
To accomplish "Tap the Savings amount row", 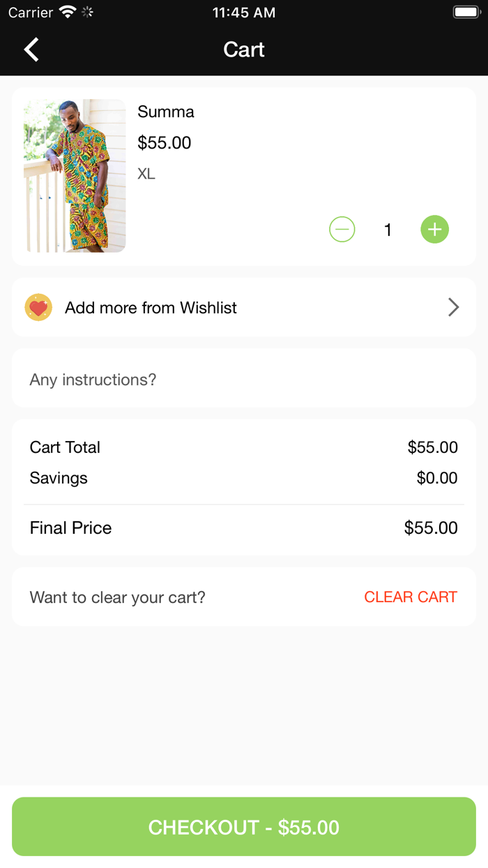I will click(x=244, y=478).
